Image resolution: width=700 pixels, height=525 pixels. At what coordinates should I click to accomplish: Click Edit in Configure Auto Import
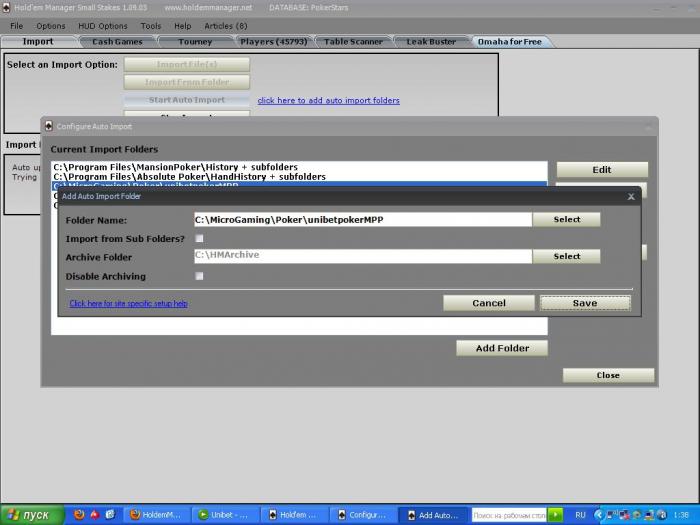pos(602,170)
